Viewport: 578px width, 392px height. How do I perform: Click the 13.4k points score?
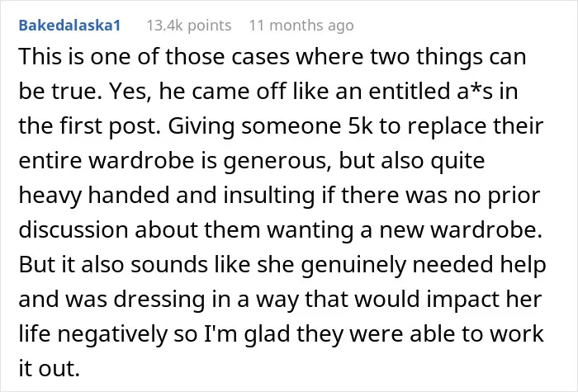(x=189, y=26)
